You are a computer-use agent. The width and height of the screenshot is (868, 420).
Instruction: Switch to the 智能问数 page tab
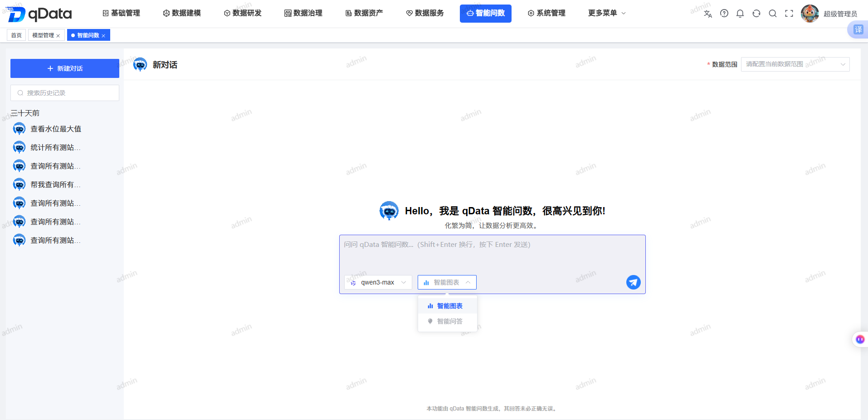(88, 35)
